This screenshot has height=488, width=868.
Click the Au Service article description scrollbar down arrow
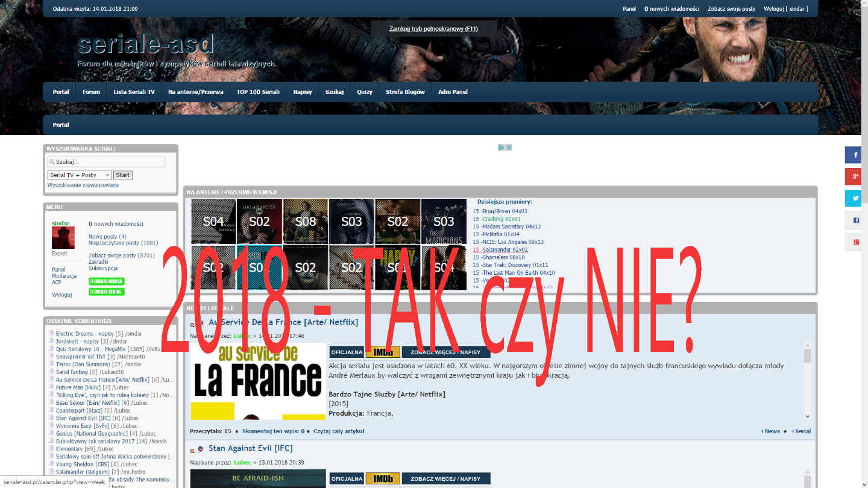pos(808,416)
